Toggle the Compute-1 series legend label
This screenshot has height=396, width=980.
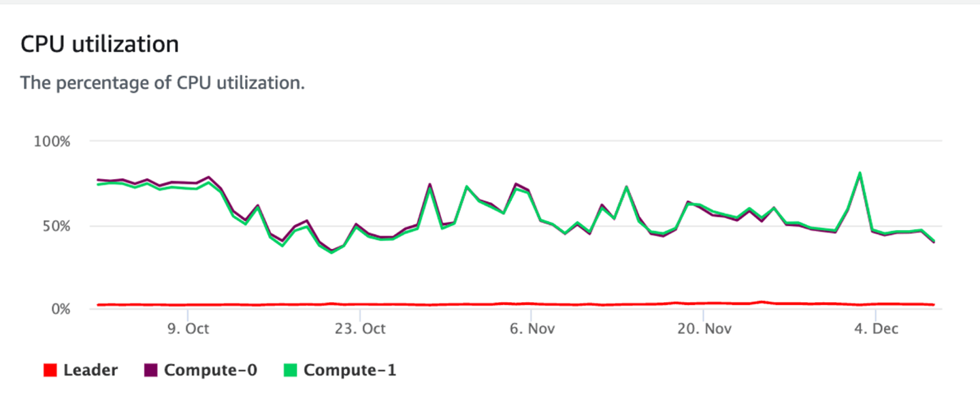point(349,371)
